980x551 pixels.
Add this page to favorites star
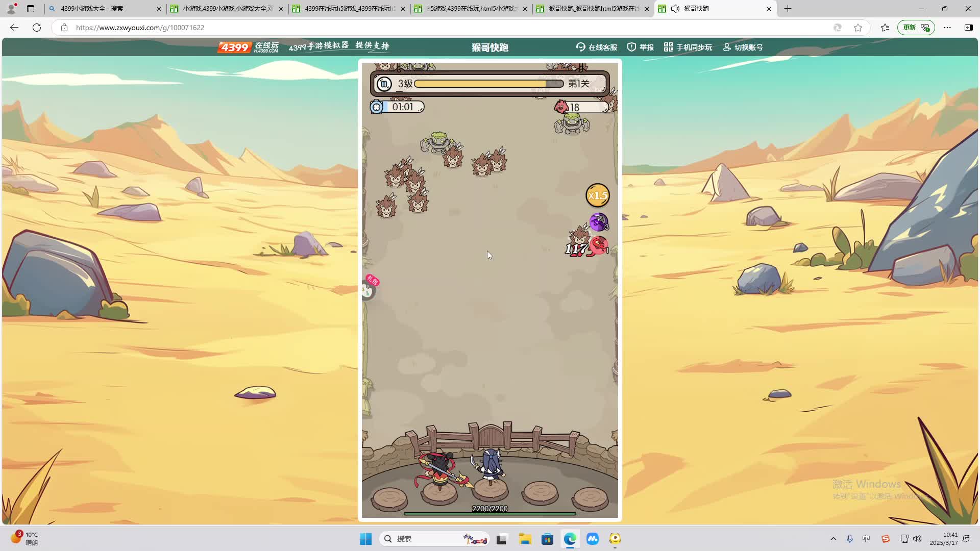tap(858, 28)
